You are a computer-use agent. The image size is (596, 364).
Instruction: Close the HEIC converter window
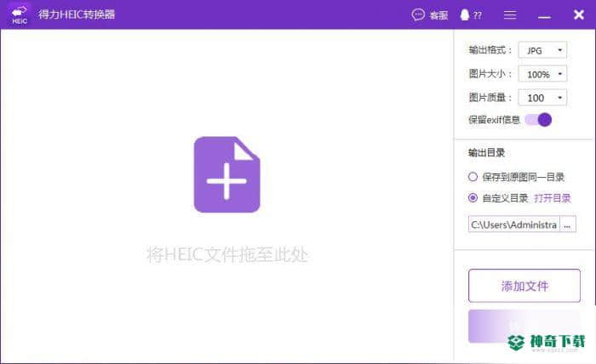click(578, 14)
